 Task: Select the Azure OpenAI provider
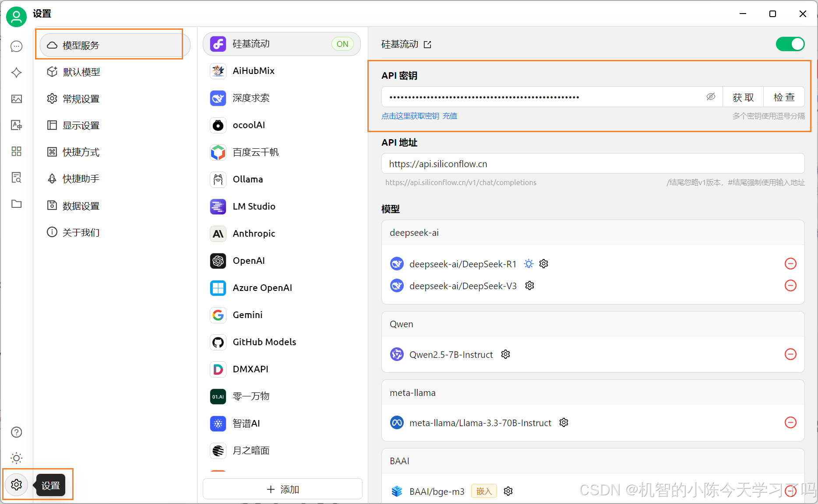[x=282, y=288]
